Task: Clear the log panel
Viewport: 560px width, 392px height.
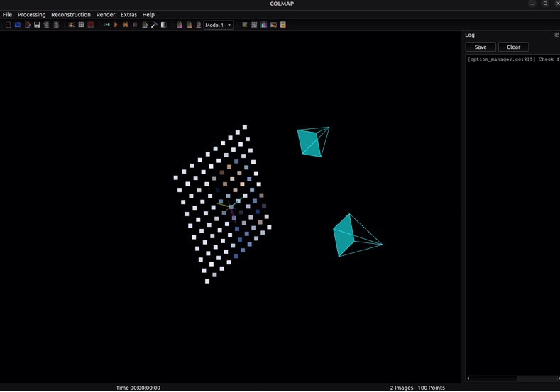Action: pos(513,47)
